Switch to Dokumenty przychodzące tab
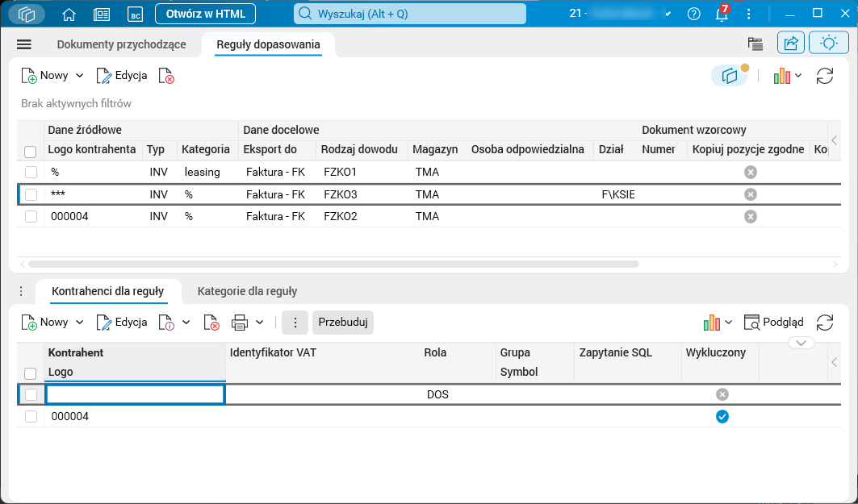 (x=122, y=44)
